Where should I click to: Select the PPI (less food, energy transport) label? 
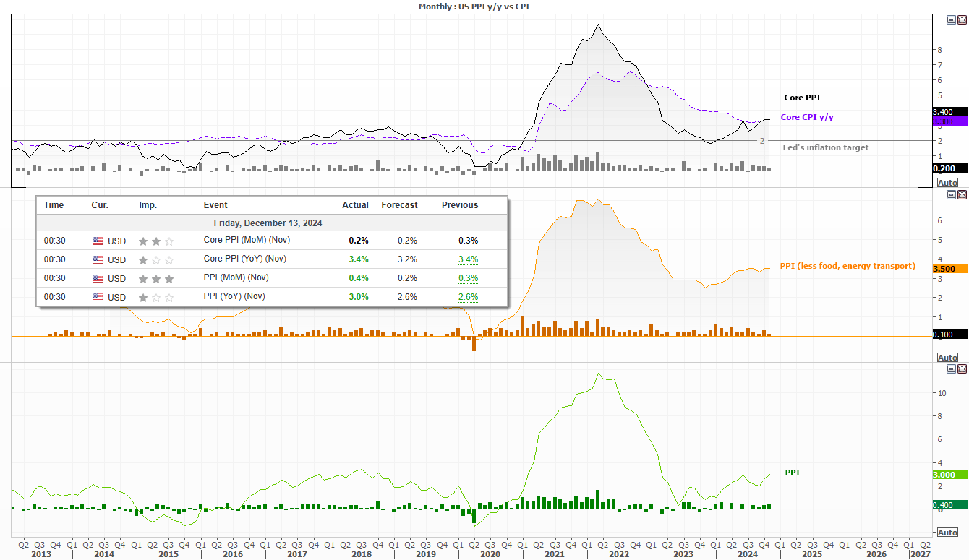[848, 266]
